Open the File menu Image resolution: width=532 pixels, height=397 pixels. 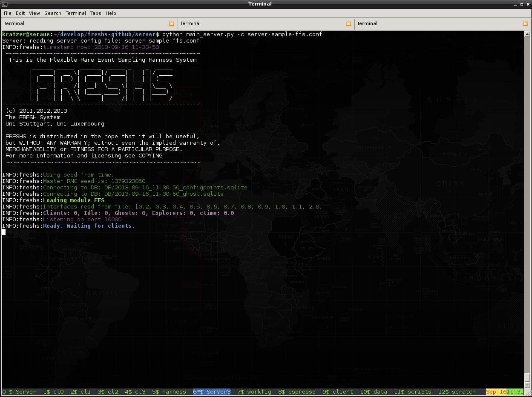[x=8, y=13]
